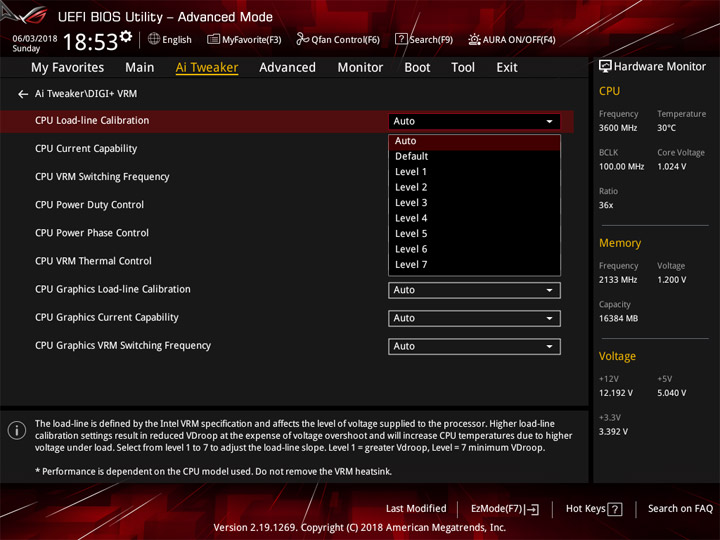Click the EzMode exit arrow icon

[x=533, y=509]
